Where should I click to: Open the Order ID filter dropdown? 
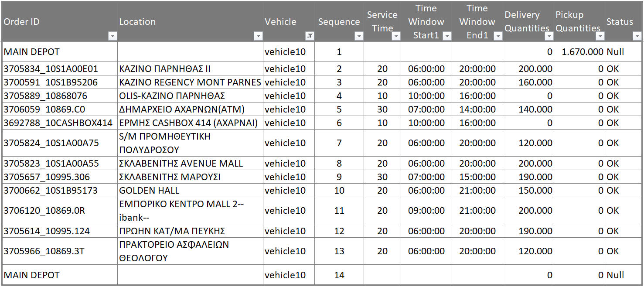(x=113, y=36)
